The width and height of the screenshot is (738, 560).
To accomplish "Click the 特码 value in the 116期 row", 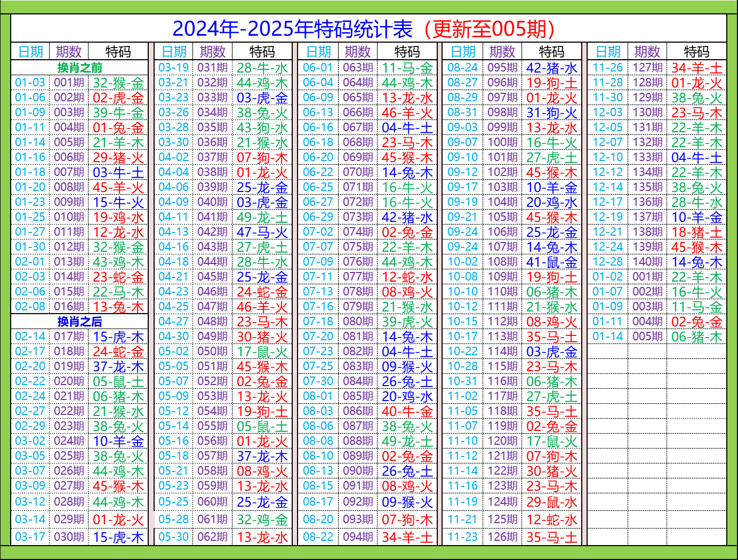I will 551,381.
